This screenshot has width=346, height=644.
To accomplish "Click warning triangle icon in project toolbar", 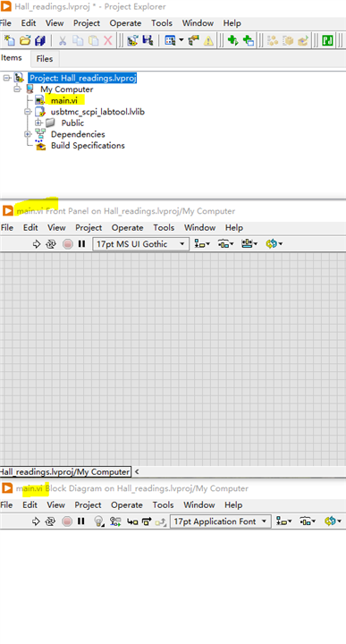I will click(208, 40).
